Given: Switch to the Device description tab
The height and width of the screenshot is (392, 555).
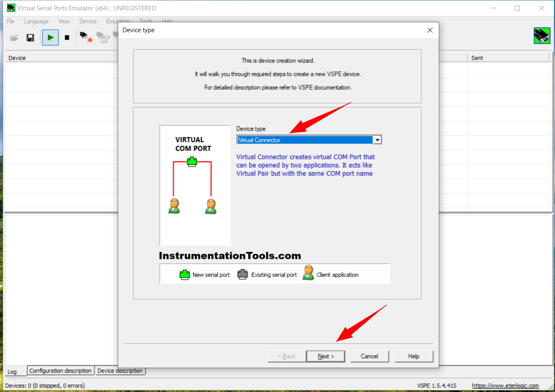Looking at the screenshot, I should pyautogui.click(x=120, y=371).
